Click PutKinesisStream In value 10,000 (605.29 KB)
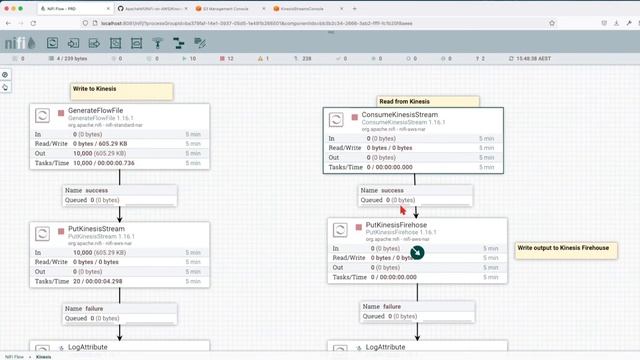Viewport: 640px width, 360px height. 100,253
